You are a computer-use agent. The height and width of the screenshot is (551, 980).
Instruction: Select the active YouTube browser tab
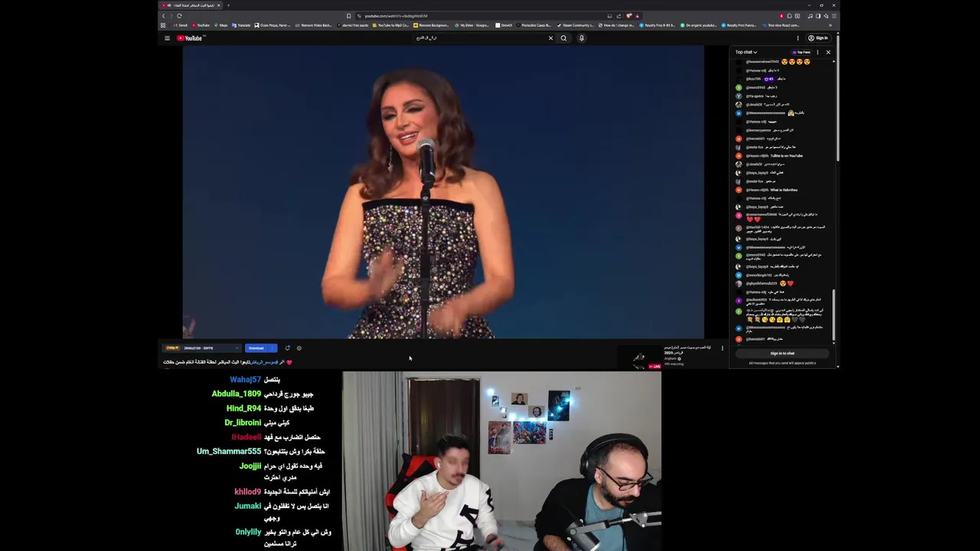[191, 5]
